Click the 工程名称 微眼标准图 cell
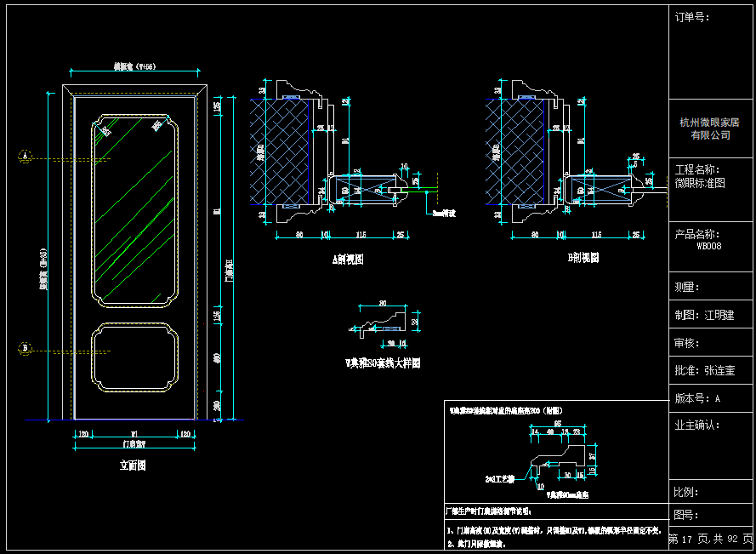Viewport: 756px width, 554px height. pyautogui.click(x=712, y=190)
